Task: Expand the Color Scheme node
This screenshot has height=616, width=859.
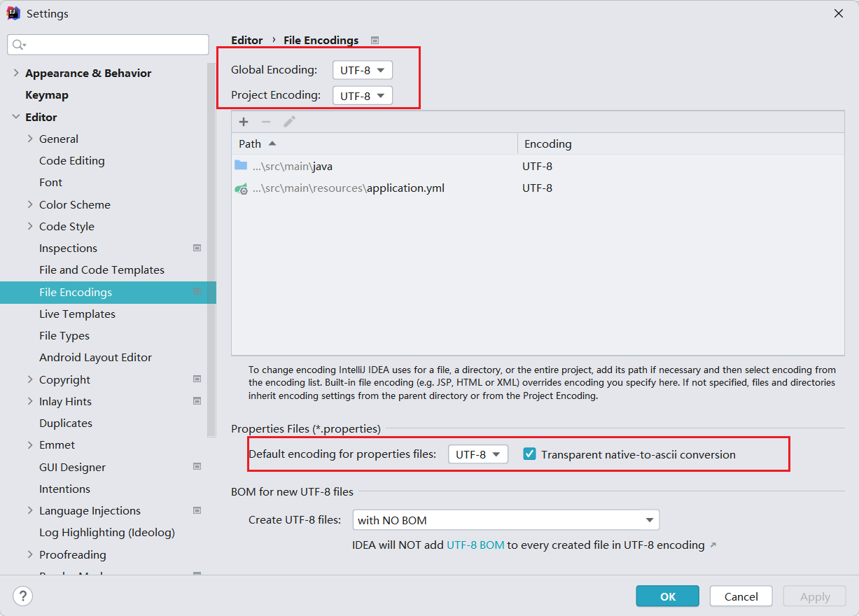Action: coord(30,204)
